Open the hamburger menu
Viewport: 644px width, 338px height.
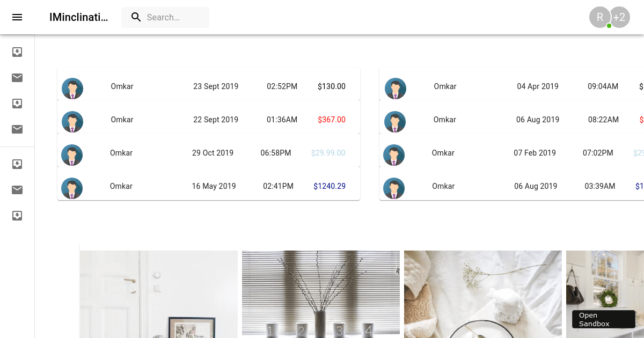click(17, 17)
